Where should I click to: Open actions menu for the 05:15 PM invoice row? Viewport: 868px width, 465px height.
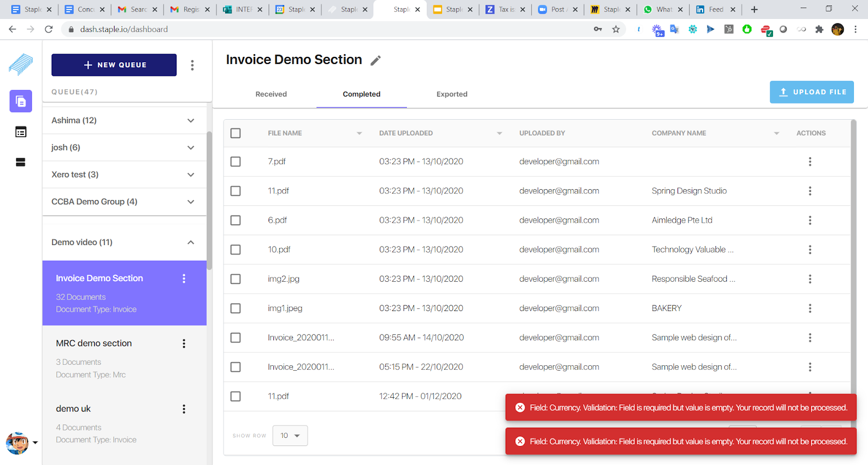(x=810, y=367)
